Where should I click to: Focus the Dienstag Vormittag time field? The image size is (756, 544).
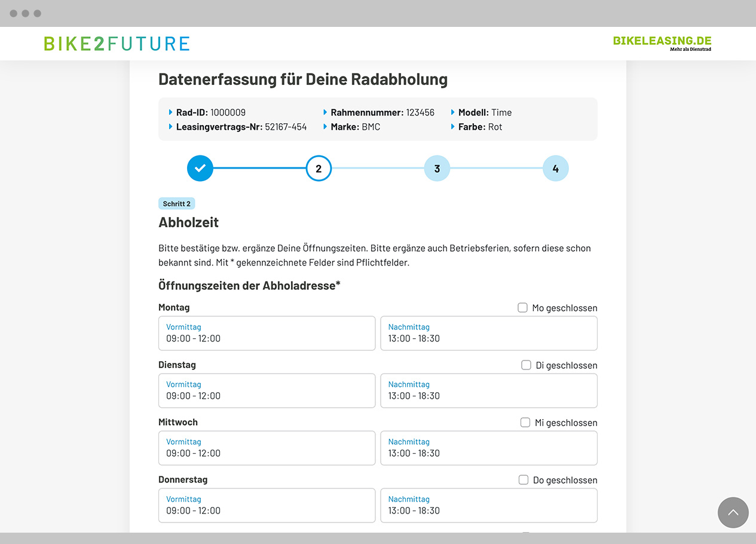click(x=267, y=390)
